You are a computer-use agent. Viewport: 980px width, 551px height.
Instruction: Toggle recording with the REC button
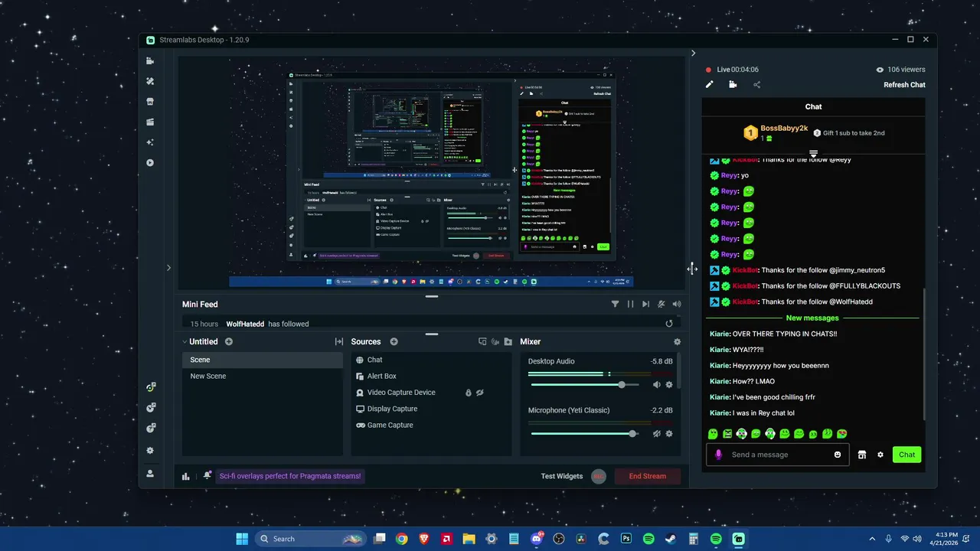coord(599,476)
